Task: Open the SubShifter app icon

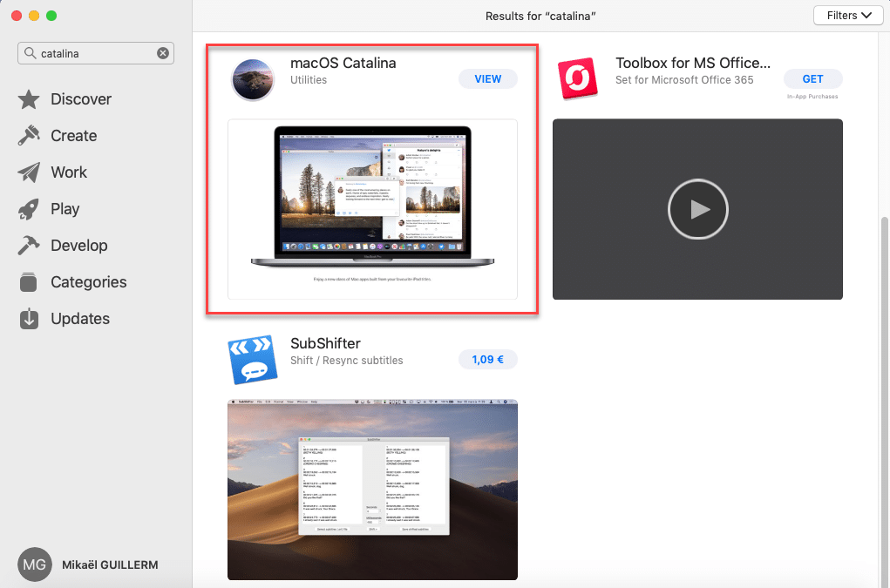Action: coord(253,360)
